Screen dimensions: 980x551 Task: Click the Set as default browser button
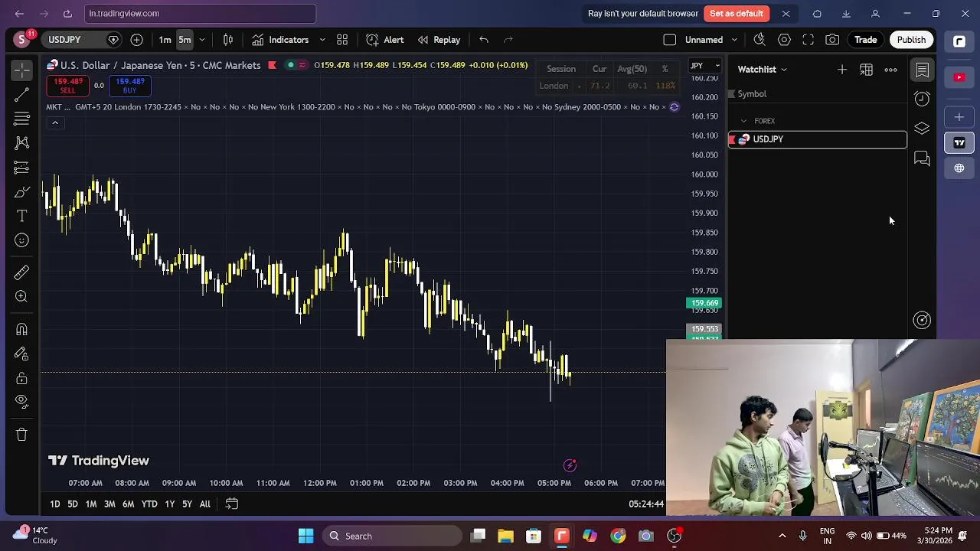point(737,14)
